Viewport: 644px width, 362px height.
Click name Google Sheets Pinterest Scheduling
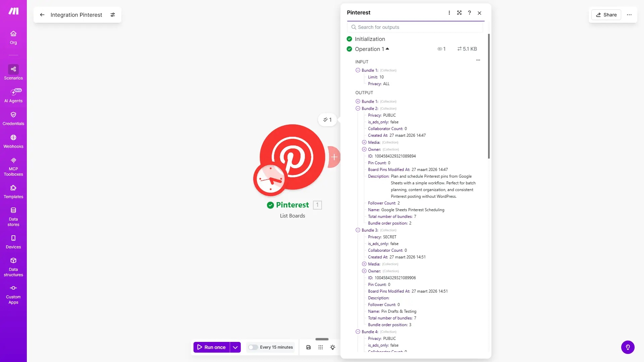coord(413,210)
